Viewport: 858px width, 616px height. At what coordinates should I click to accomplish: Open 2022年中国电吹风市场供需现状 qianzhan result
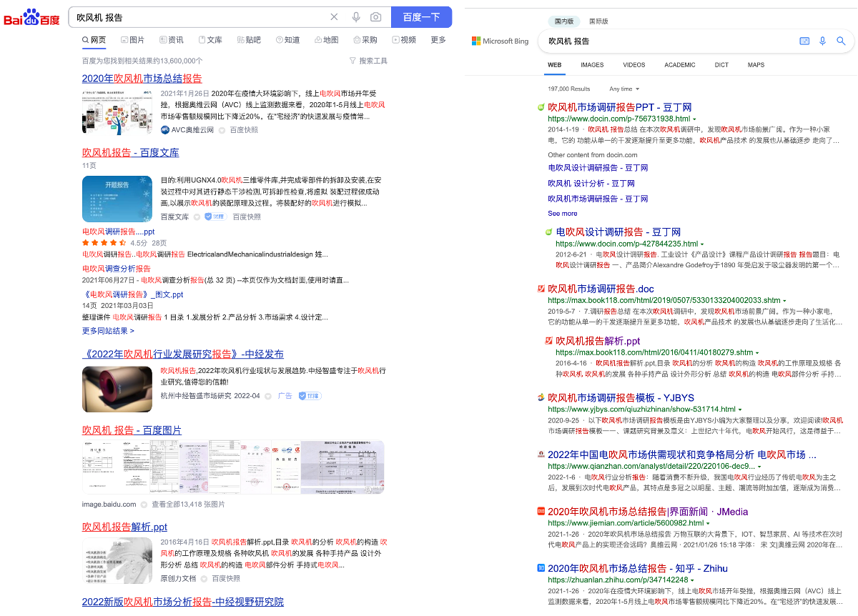pos(682,454)
